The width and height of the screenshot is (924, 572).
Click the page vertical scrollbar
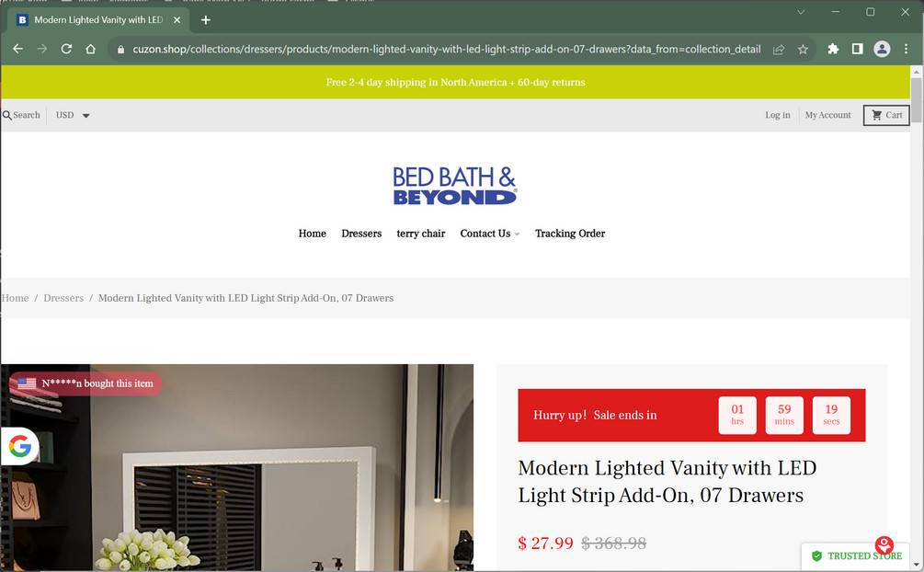pos(916,318)
